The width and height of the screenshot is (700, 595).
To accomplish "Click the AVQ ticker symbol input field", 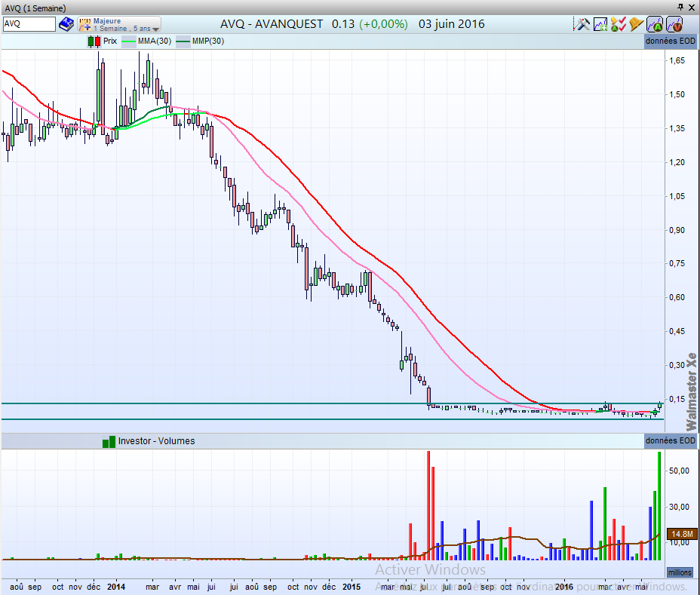I will (29, 24).
